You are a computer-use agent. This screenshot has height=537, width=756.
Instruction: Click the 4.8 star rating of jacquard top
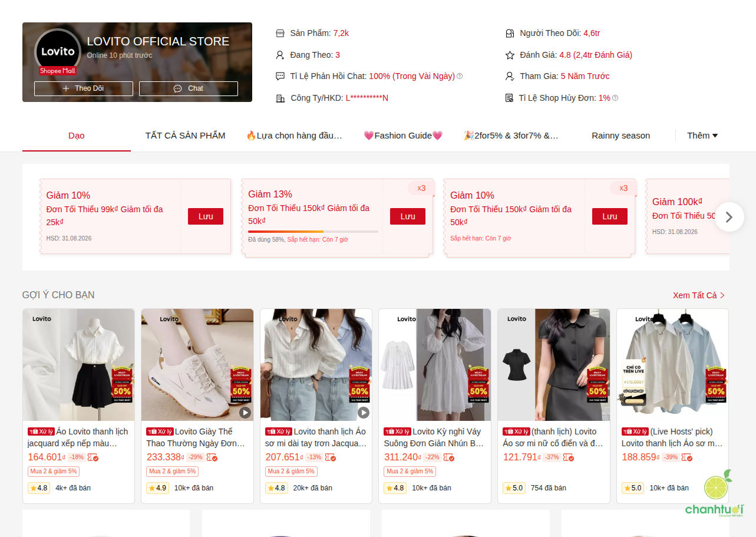click(x=39, y=488)
